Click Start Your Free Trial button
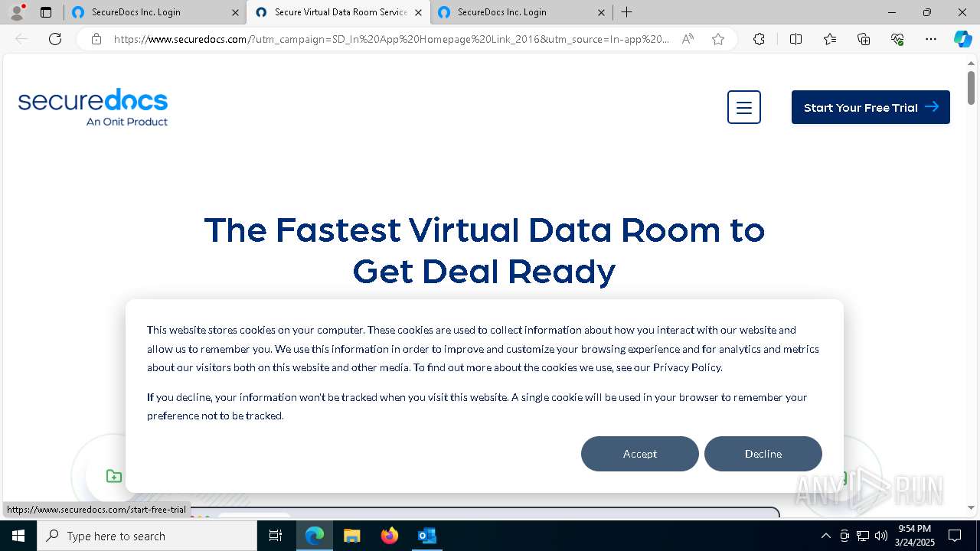980x551 pixels. [x=871, y=107]
